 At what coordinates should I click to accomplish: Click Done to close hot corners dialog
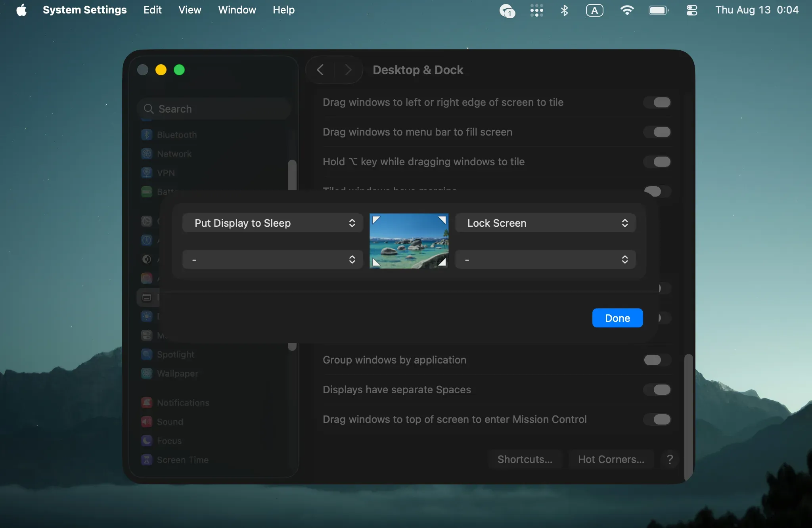tap(618, 318)
